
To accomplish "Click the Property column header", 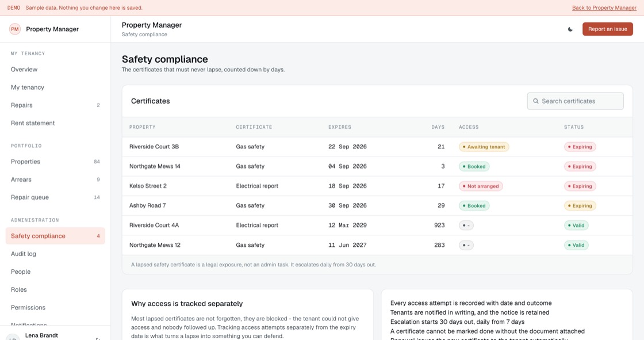I will click(x=142, y=127).
